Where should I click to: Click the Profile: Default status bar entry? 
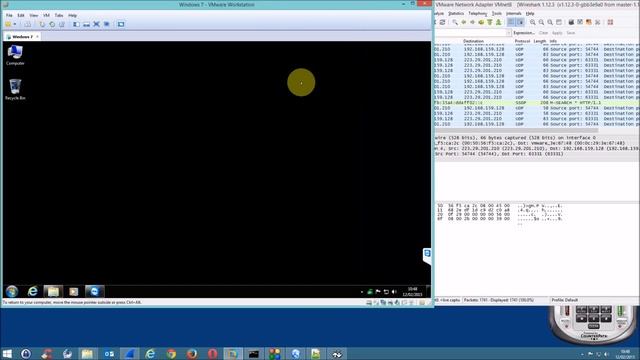565,300
